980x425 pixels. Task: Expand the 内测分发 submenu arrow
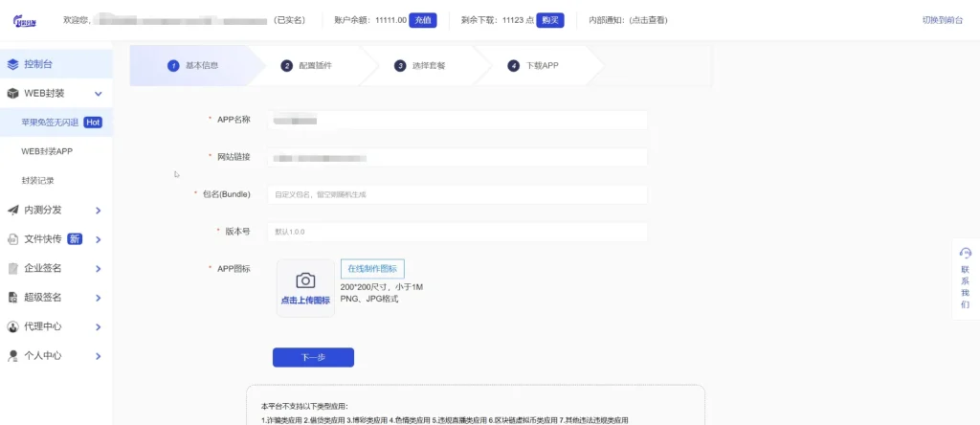pos(99,211)
